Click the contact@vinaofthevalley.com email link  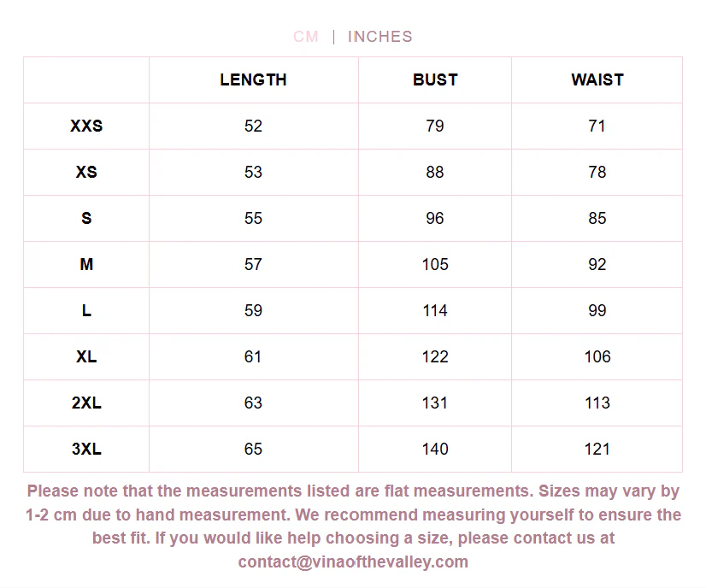tap(353, 562)
